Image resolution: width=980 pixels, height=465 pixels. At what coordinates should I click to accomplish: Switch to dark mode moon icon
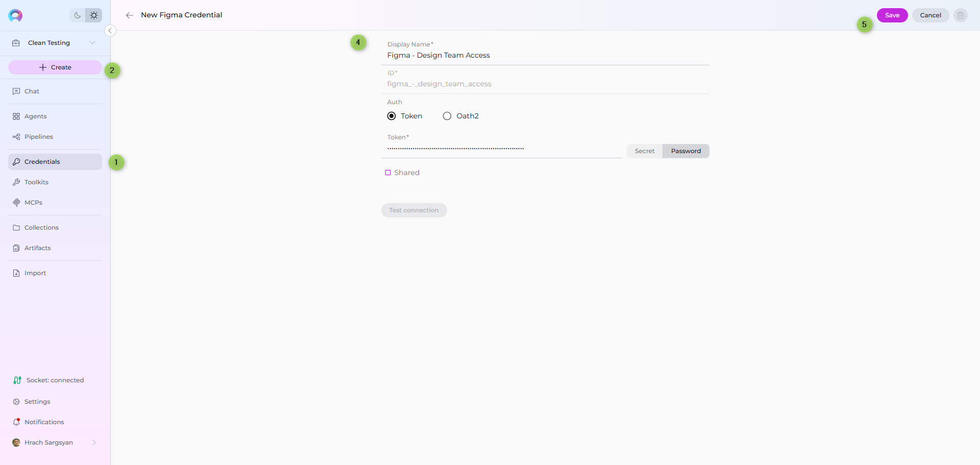[78, 15]
